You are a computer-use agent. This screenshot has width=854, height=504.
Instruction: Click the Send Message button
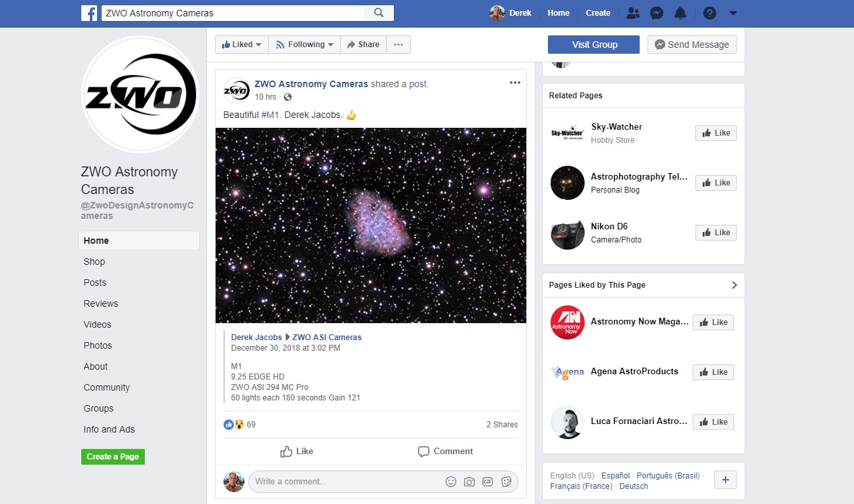(x=692, y=45)
